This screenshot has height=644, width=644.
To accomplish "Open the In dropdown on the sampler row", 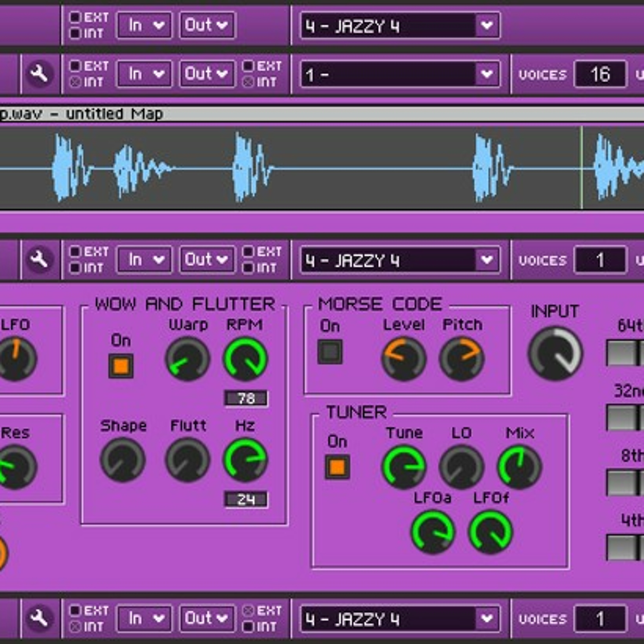I will pos(145,74).
